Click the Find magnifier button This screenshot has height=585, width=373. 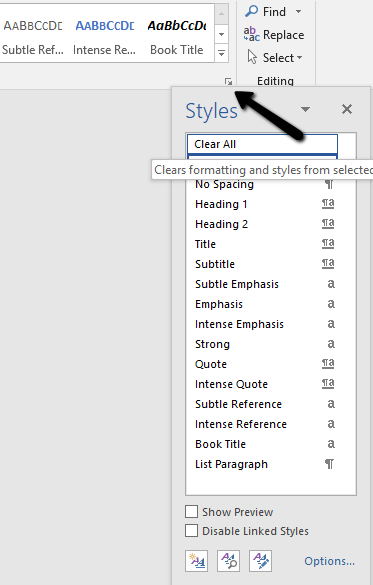coord(265,12)
